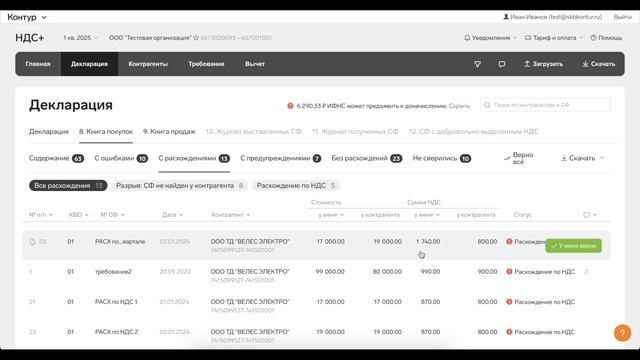Click comment count 2 in требование2 row
Screen dimensions: 640x360
pos(586,271)
